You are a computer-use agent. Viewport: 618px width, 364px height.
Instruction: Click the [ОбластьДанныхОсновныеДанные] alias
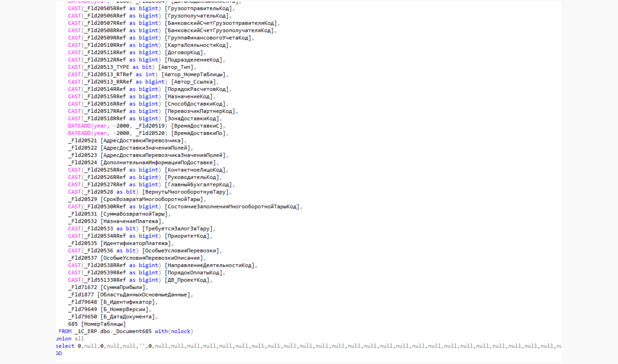click(144, 295)
